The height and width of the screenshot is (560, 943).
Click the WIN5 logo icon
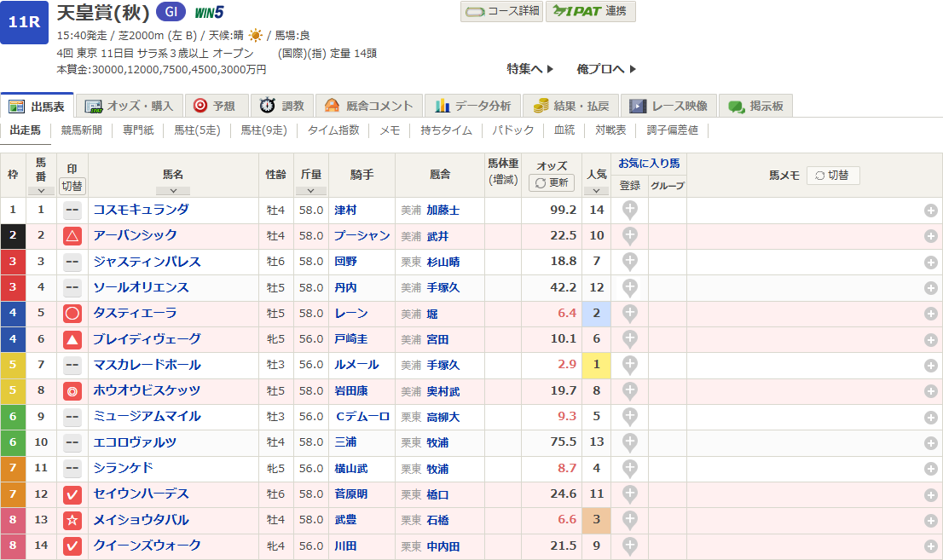(209, 13)
